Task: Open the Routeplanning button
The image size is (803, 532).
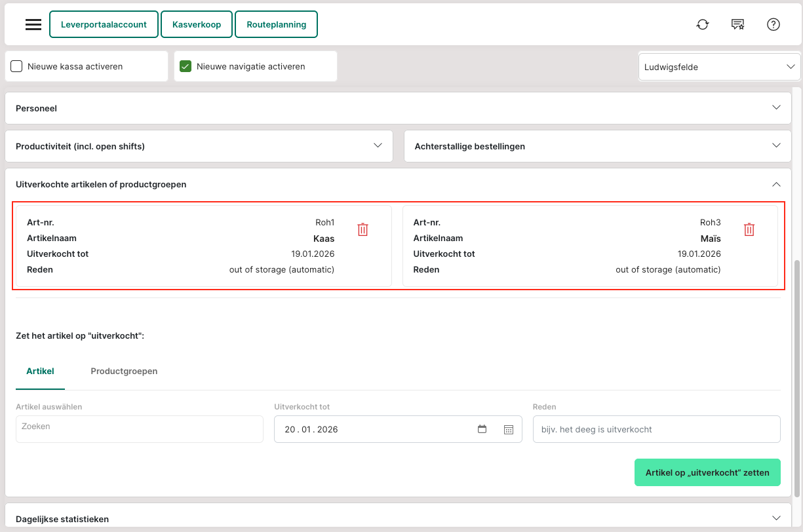Action: [276, 24]
